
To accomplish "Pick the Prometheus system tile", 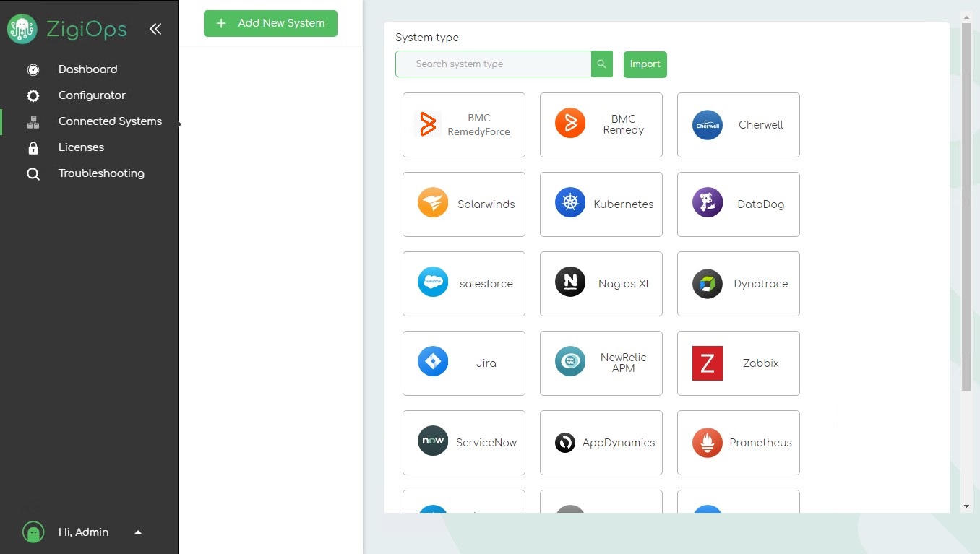I will [x=738, y=443].
